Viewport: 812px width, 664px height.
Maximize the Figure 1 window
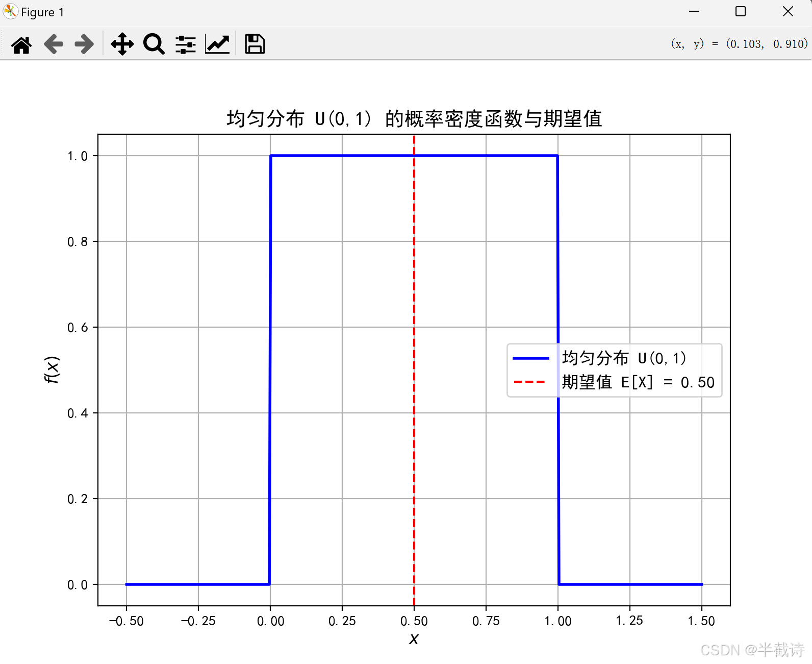[x=741, y=11]
